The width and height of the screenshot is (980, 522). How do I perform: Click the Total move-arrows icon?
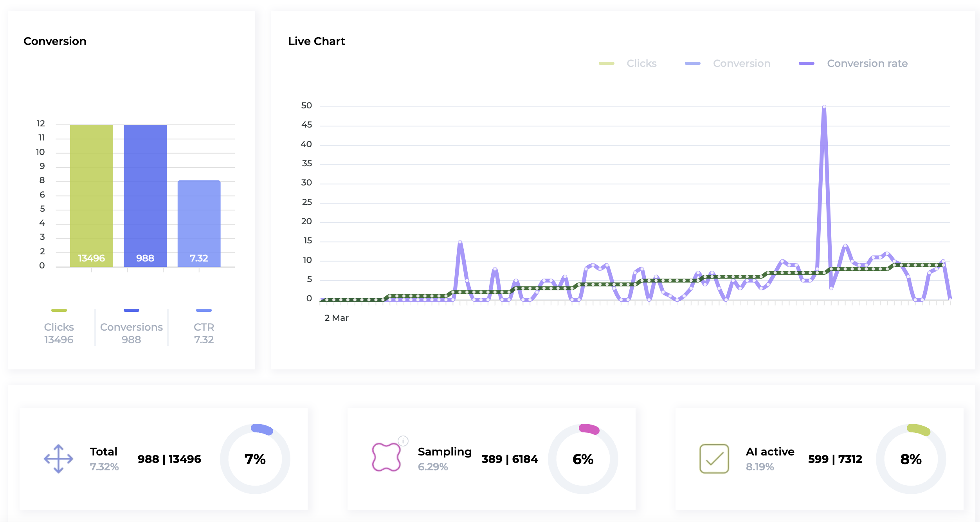58,459
